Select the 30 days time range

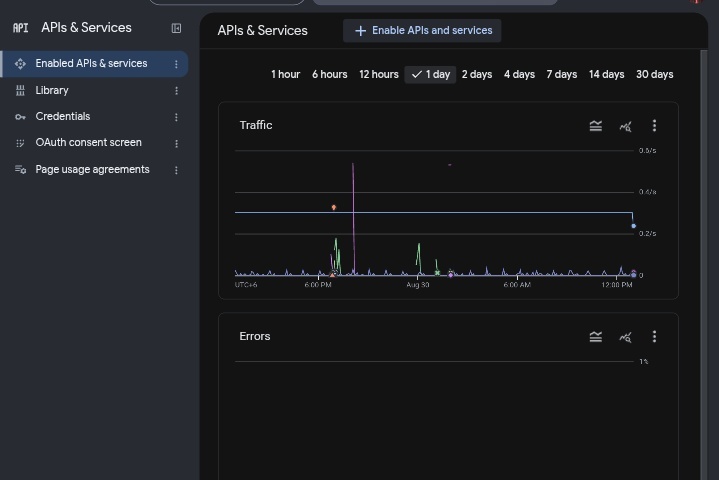point(654,74)
